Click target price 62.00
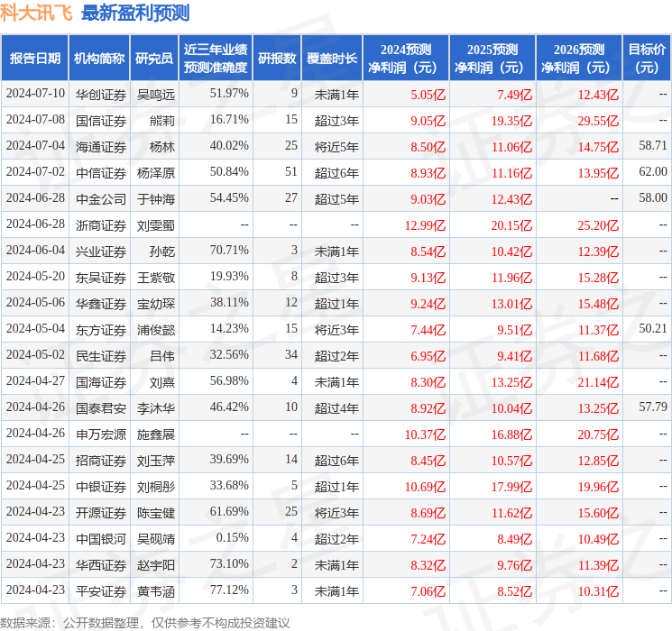 (653, 172)
